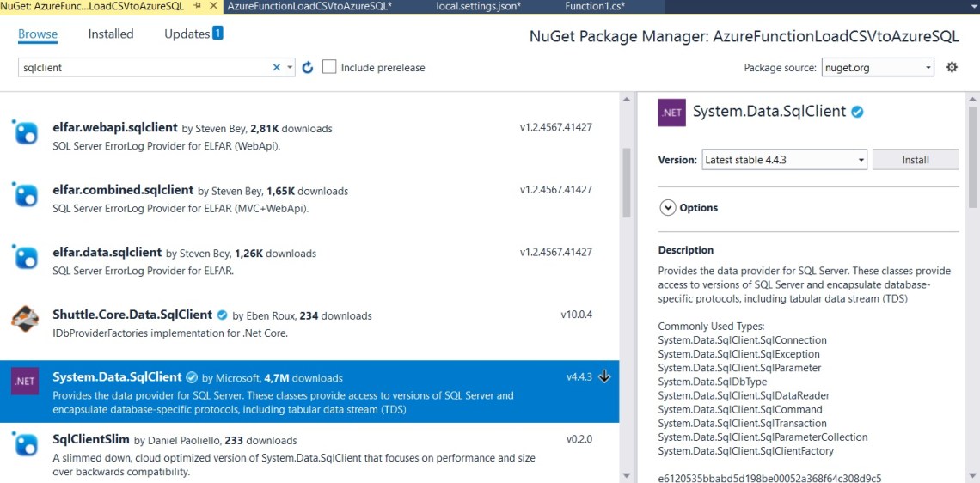Click version v1.2.4567.41427 of elfar.webapi.sqlclient
This screenshot has width=980, height=483.
click(x=555, y=127)
